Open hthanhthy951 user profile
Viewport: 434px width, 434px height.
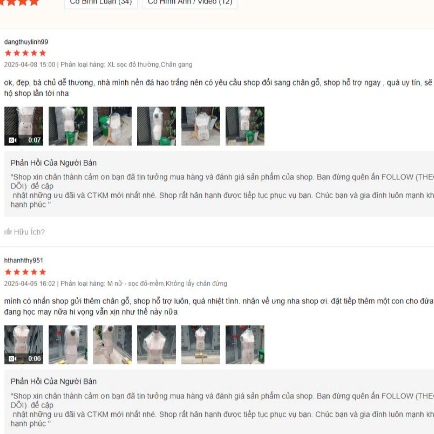[x=23, y=260]
